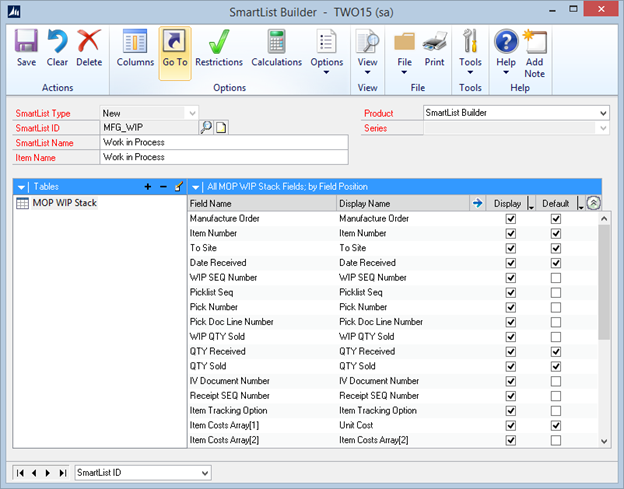624x489 pixels.
Task: Click the Go To shortcut icon
Action: point(175,41)
